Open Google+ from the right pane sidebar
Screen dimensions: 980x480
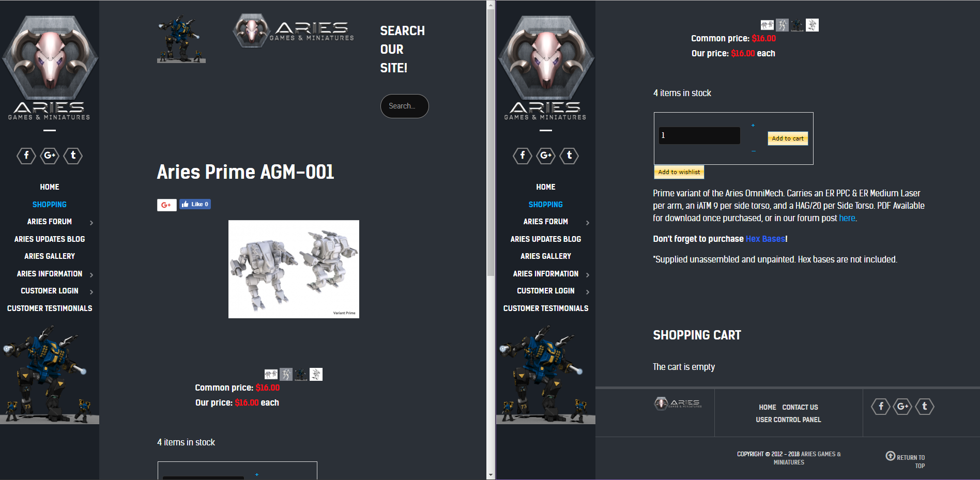pos(546,156)
